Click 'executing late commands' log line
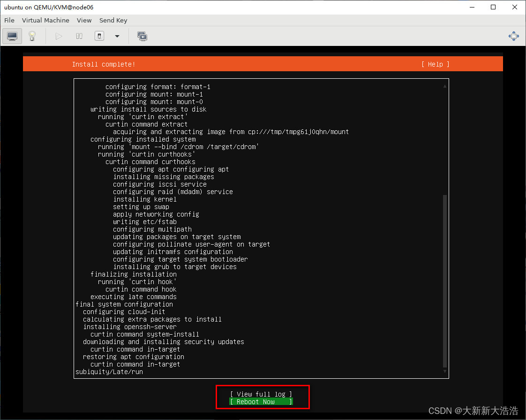 point(134,297)
